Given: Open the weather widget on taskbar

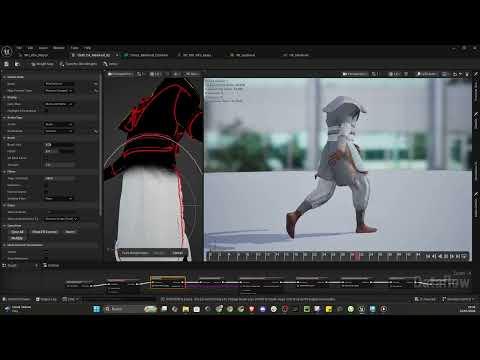Looking at the screenshot, I should coord(17,309).
